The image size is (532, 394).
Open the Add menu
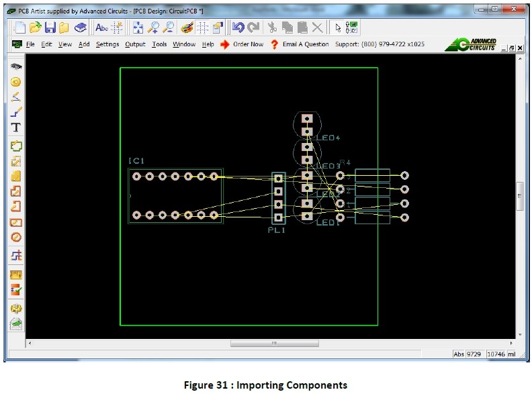pos(84,44)
